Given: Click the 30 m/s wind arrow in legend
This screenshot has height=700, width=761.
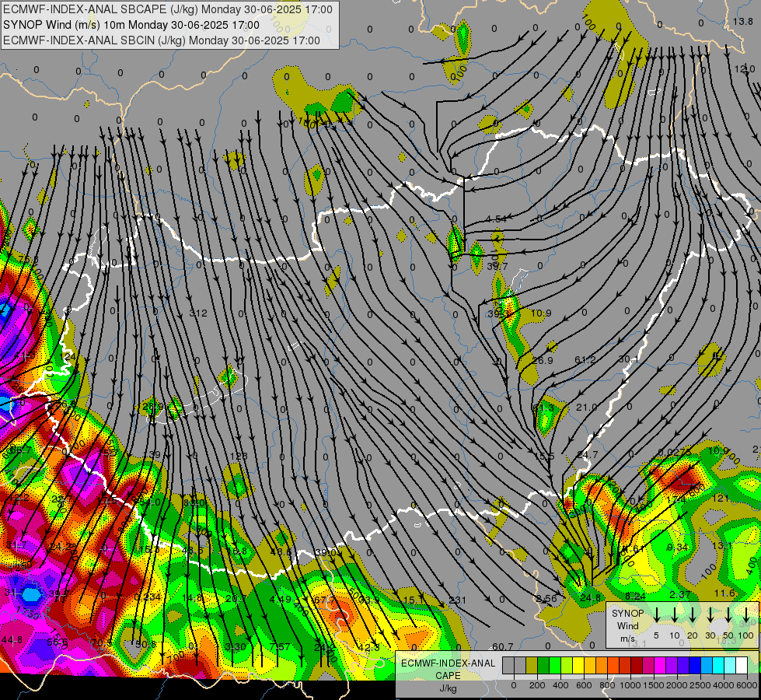Looking at the screenshot, I should coord(710,614).
